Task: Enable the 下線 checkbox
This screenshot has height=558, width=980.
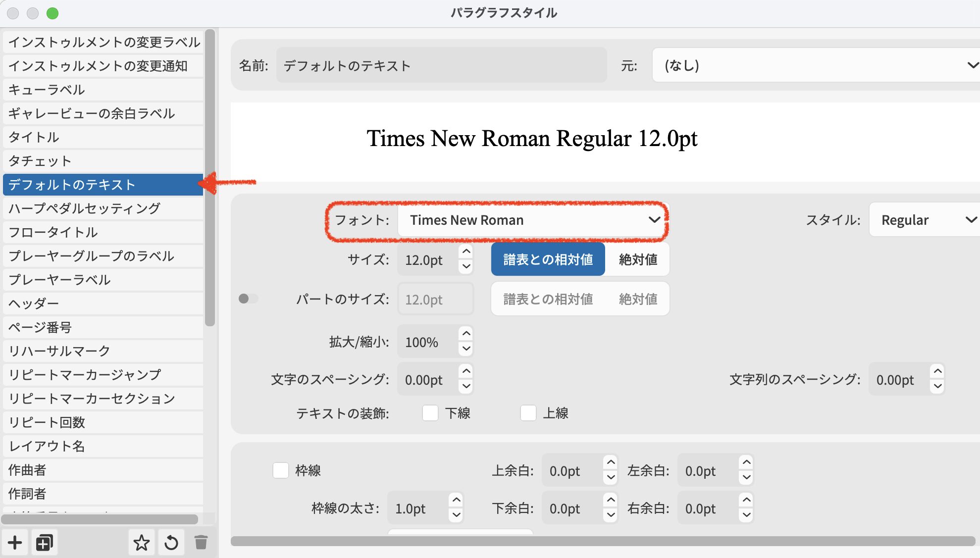Action: click(430, 413)
